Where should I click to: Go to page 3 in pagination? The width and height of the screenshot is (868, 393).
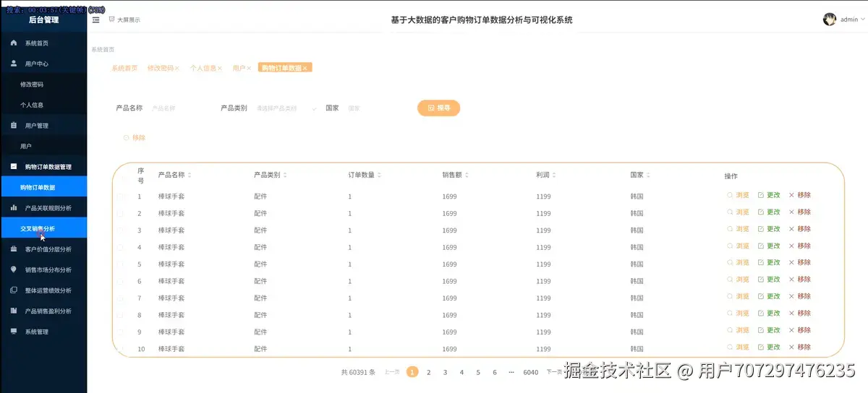[x=445, y=372]
